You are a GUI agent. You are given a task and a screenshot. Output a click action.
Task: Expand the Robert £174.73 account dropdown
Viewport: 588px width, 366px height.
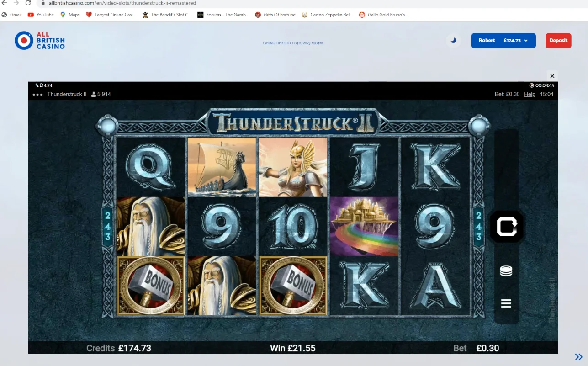pyautogui.click(x=503, y=41)
